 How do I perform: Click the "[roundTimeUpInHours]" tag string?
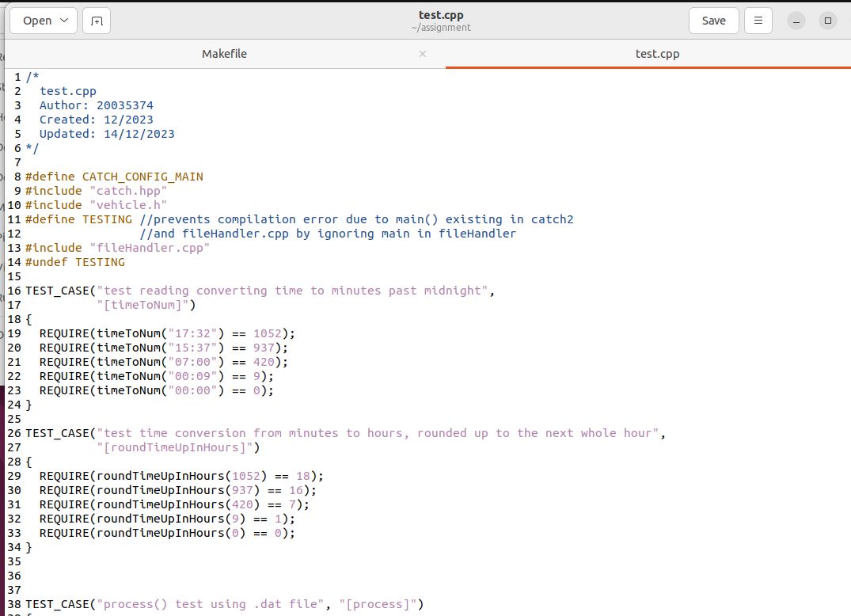point(175,447)
